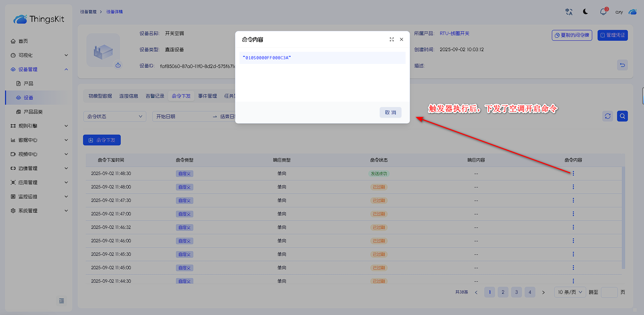Click upload icon under device image
The width and height of the screenshot is (644, 315).
coord(118,65)
